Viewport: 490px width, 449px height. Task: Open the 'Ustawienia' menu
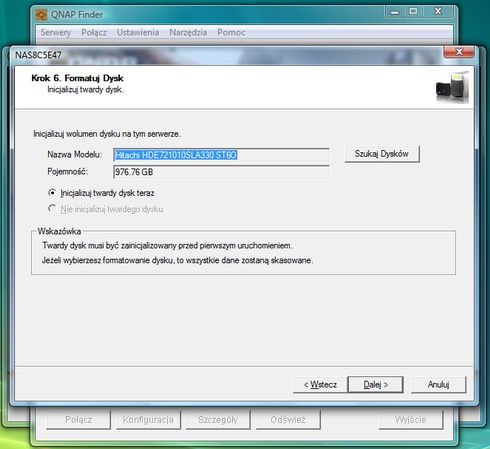[x=138, y=32]
